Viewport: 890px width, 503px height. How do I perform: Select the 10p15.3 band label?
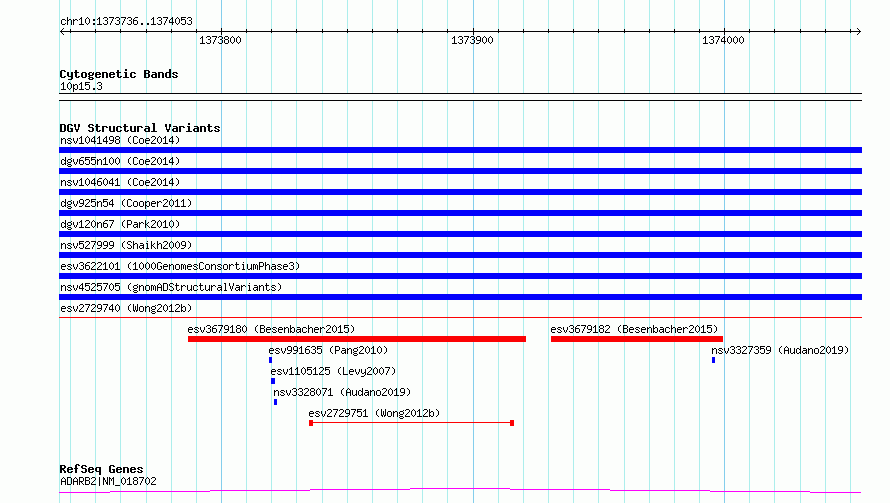tap(81, 86)
